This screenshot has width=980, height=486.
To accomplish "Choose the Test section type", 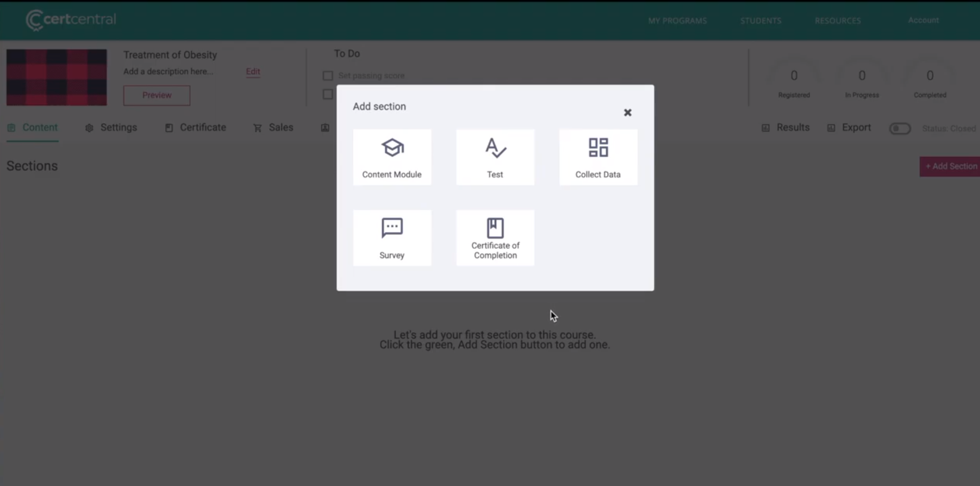I will click(494, 157).
